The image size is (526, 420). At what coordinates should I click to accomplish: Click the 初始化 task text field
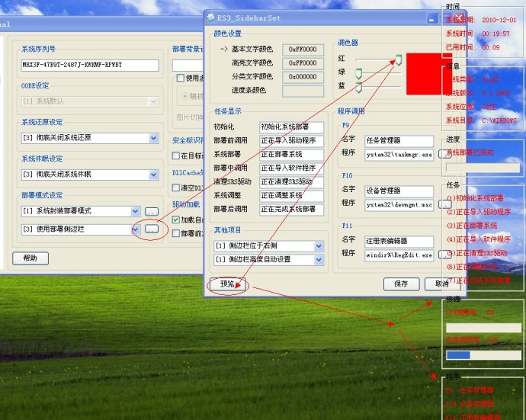[291, 127]
